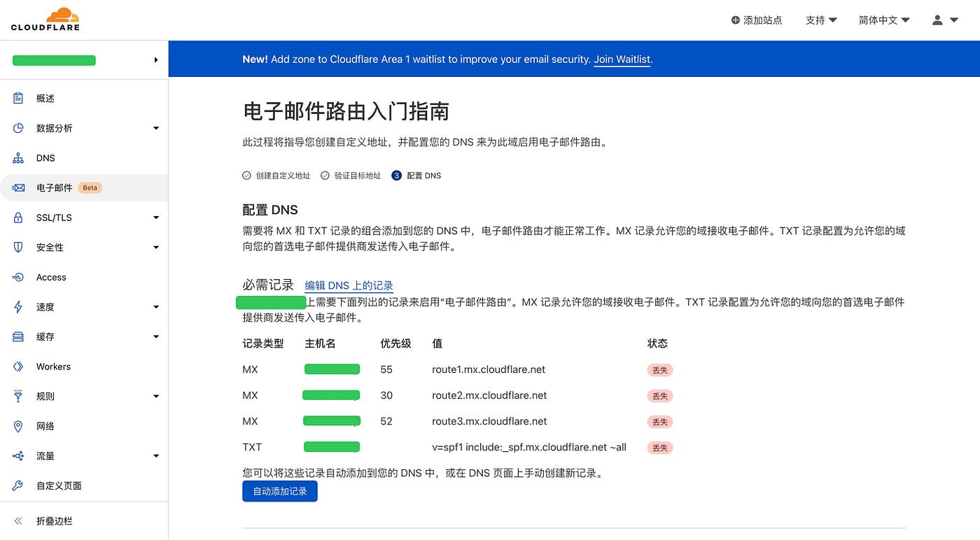Open Access in the sidebar
Image resolution: width=980 pixels, height=540 pixels.
84,277
